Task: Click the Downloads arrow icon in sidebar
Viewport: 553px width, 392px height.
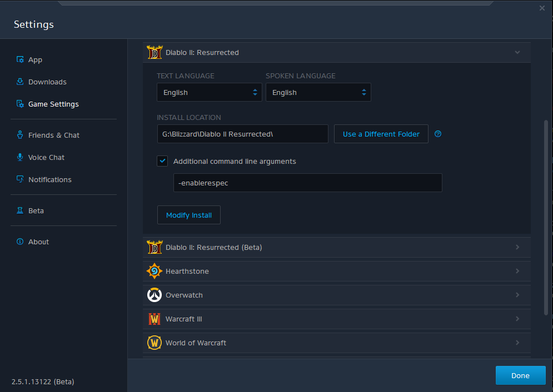Action: [20, 82]
